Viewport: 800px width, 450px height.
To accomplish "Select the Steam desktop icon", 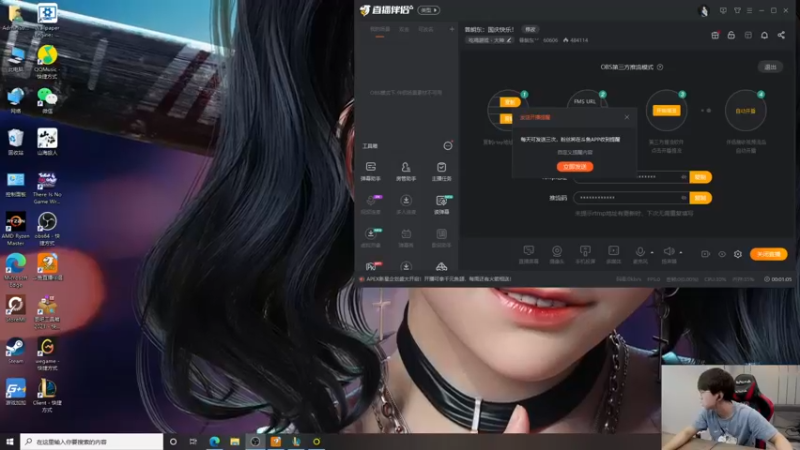I will (15, 351).
